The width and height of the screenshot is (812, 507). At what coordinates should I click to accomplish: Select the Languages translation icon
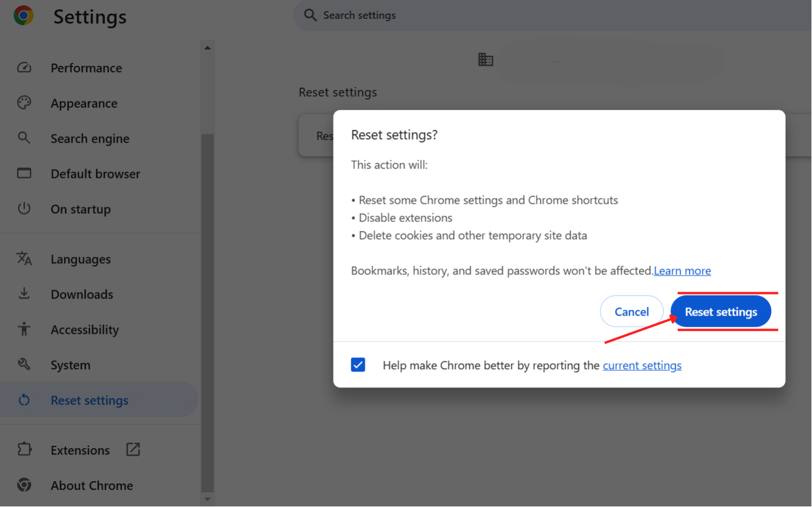coord(24,259)
